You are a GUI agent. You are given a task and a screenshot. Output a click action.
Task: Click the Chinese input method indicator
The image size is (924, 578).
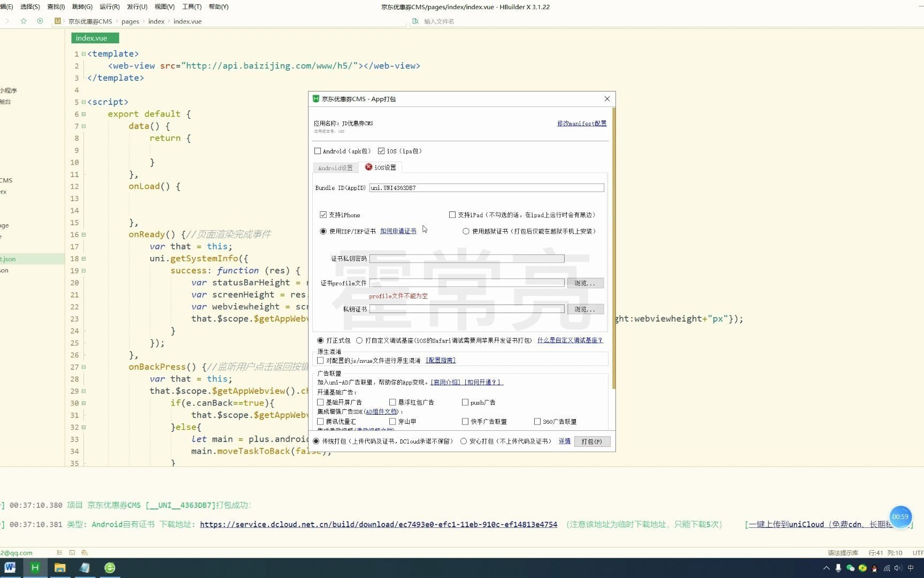tap(911, 568)
